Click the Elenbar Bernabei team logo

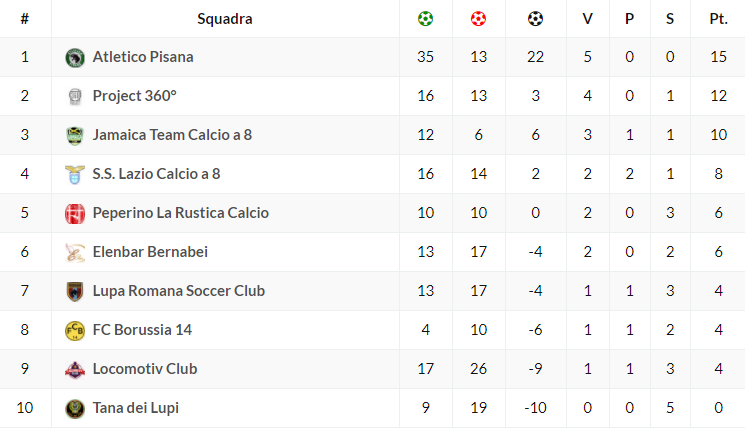tap(74, 252)
